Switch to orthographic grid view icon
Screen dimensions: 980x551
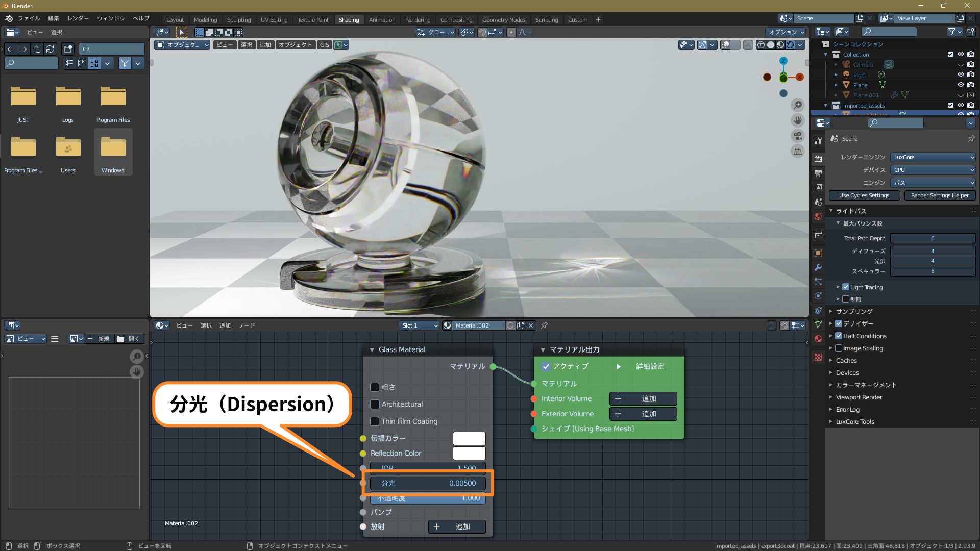(x=798, y=151)
